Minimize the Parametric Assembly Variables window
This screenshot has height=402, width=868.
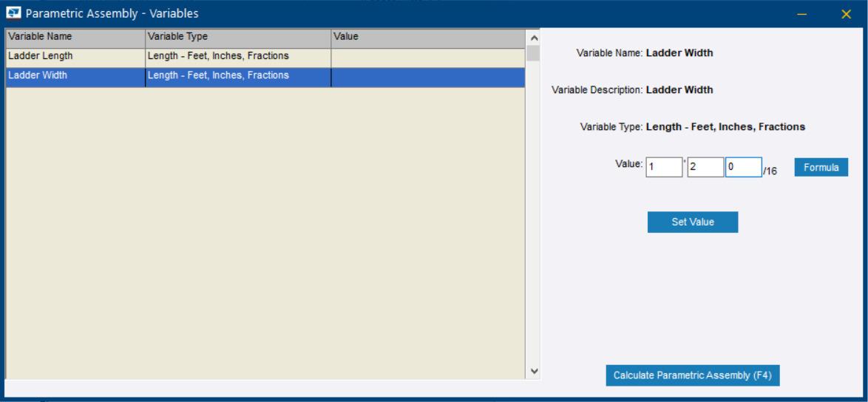pos(802,14)
